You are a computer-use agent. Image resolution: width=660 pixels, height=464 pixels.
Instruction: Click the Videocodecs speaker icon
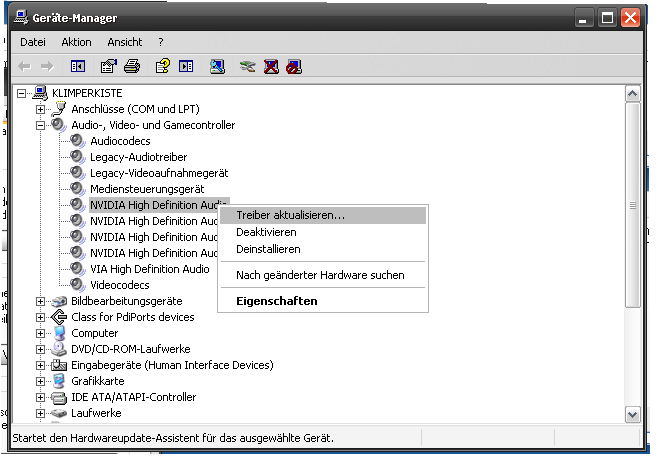pos(77,285)
